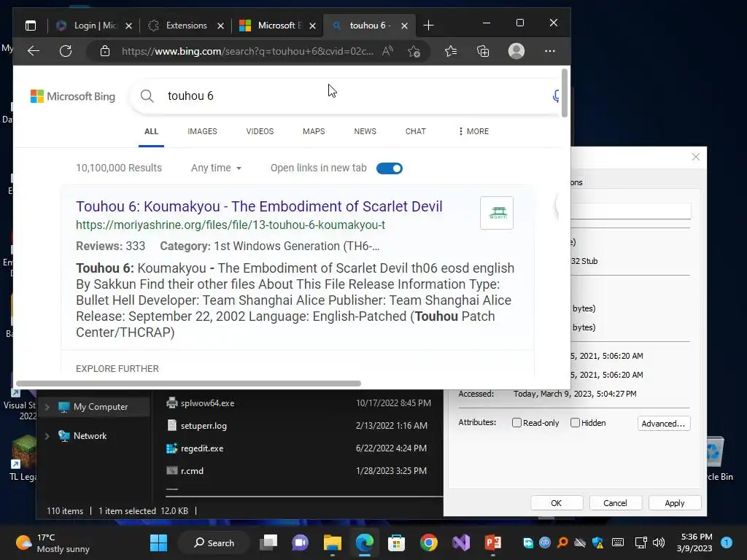
Task: Click Apply in Properties dialog
Action: (x=675, y=503)
